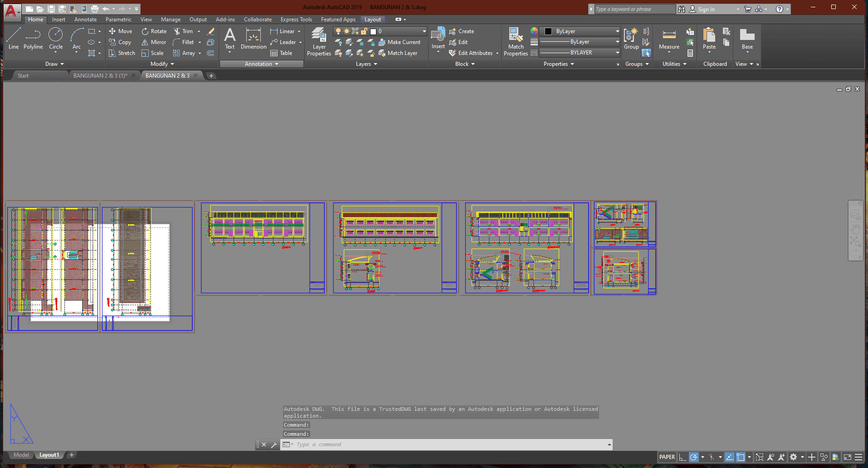This screenshot has height=468, width=868.
Task: Toggle the ribbon display state button
Action: click(398, 20)
